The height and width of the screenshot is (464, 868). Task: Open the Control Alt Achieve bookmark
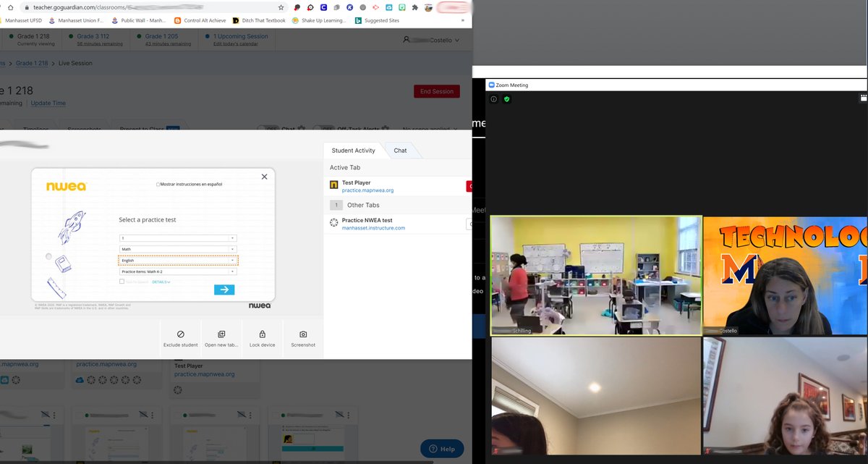[x=200, y=20]
